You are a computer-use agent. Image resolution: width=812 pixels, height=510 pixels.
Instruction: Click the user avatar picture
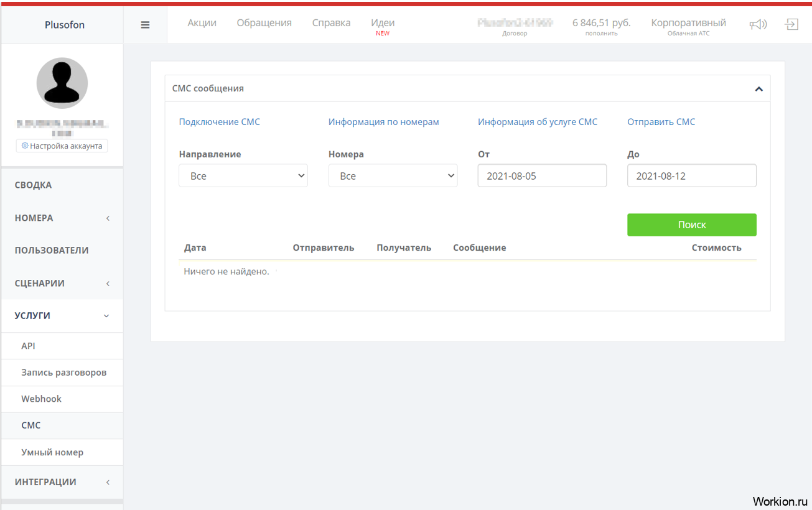[62, 83]
